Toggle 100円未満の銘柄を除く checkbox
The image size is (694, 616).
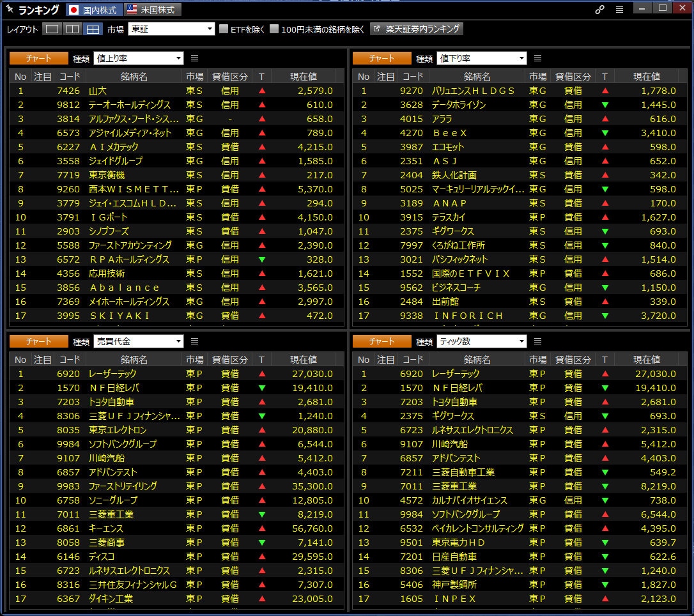click(274, 29)
